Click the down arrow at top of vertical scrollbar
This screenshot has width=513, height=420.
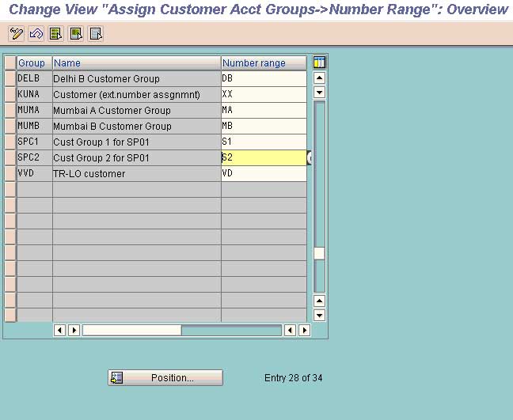click(x=319, y=93)
